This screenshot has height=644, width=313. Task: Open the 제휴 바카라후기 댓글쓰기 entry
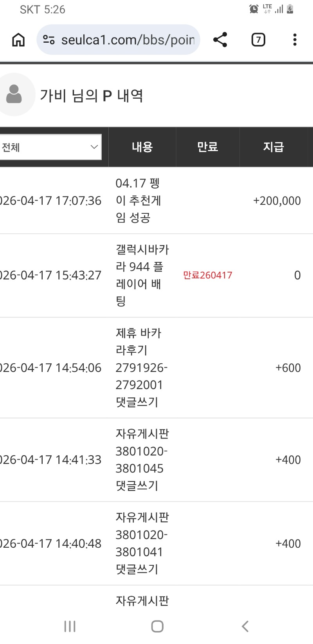click(x=141, y=368)
